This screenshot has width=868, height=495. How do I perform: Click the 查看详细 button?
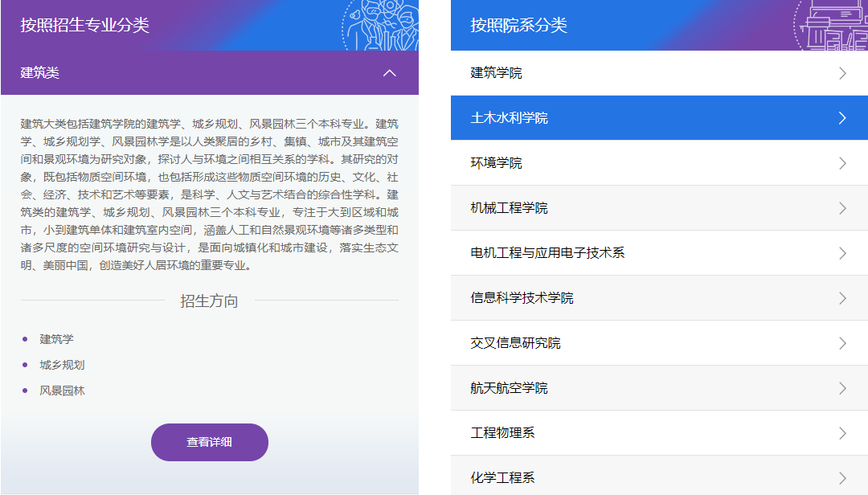(209, 442)
